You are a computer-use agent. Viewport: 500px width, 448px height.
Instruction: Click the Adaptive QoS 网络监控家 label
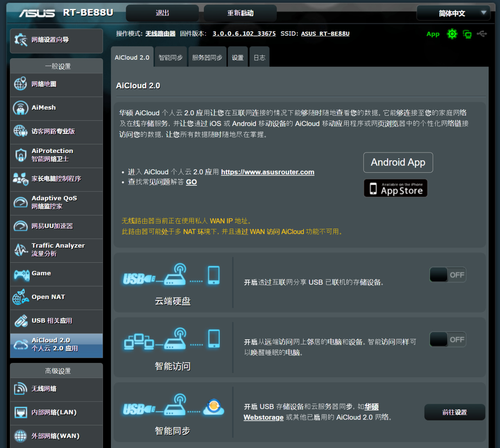click(54, 202)
